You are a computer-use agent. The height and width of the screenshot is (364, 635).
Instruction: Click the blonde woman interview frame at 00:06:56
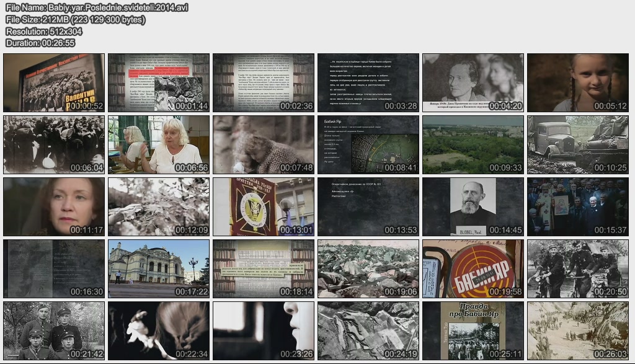(159, 144)
